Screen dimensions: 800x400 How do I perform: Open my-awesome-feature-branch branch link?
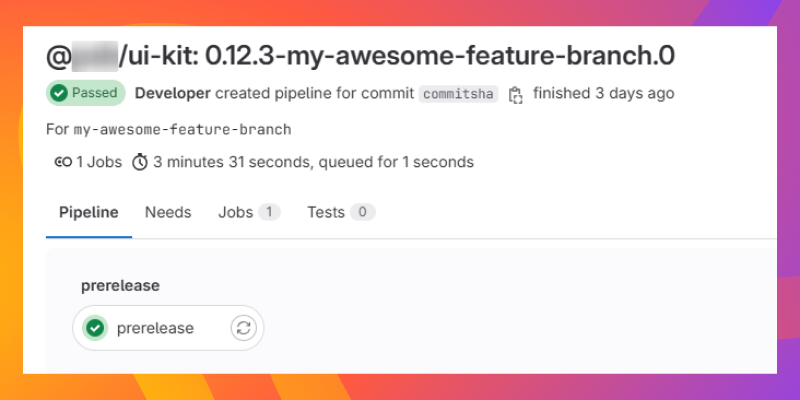[183, 130]
